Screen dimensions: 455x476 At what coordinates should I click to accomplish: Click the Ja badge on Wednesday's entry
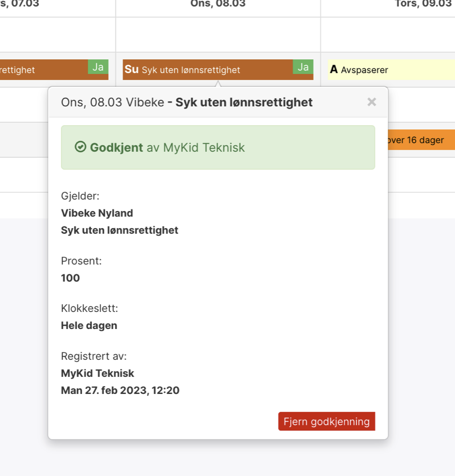(303, 67)
